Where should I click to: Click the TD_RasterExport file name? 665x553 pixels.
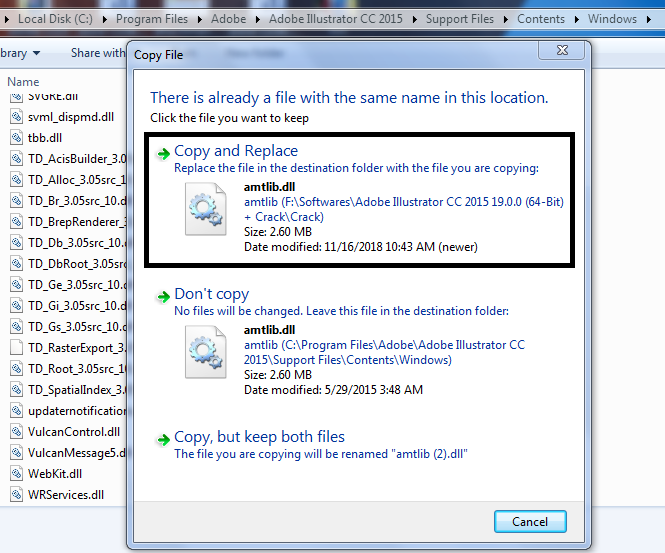[x=77, y=348]
